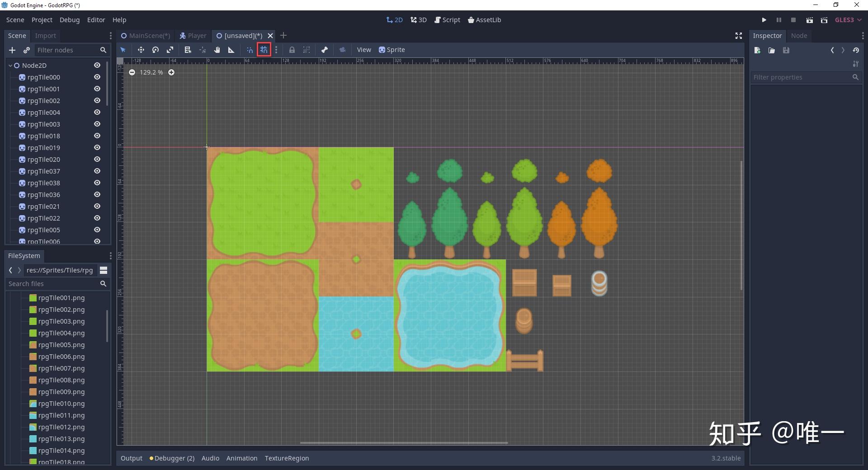Image resolution: width=868 pixels, height=470 pixels.
Task: Toggle visibility of rpgTile019 node
Action: pos(97,148)
